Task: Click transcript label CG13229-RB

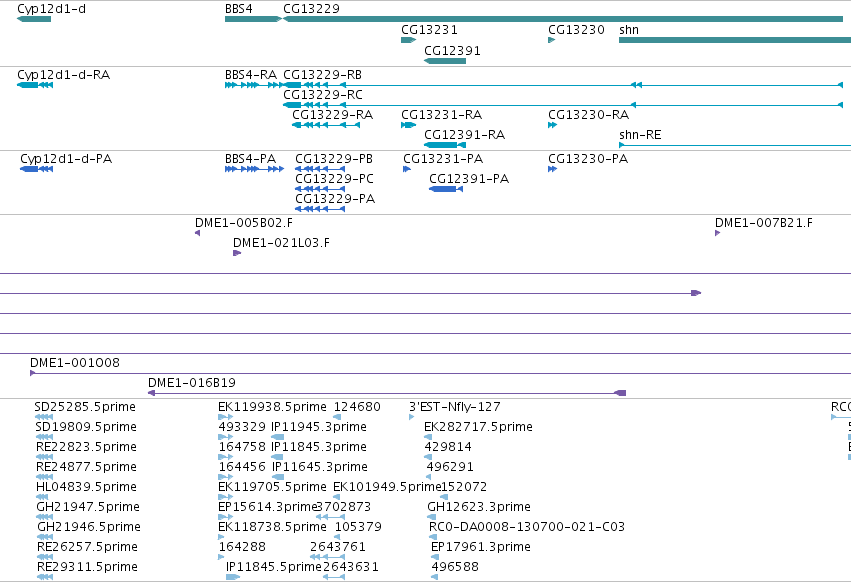Action: (x=322, y=75)
